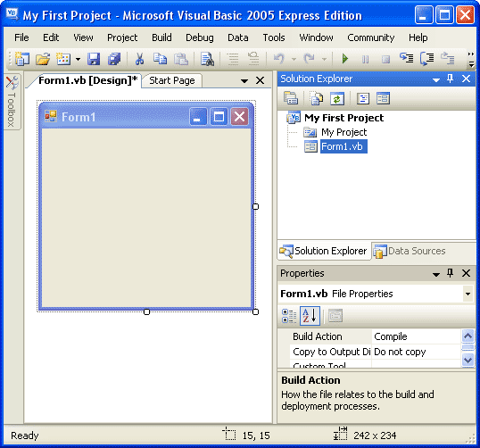Screen dimensions: 480x448
Task: Click the Cut scissors icon
Action: coord(139,59)
